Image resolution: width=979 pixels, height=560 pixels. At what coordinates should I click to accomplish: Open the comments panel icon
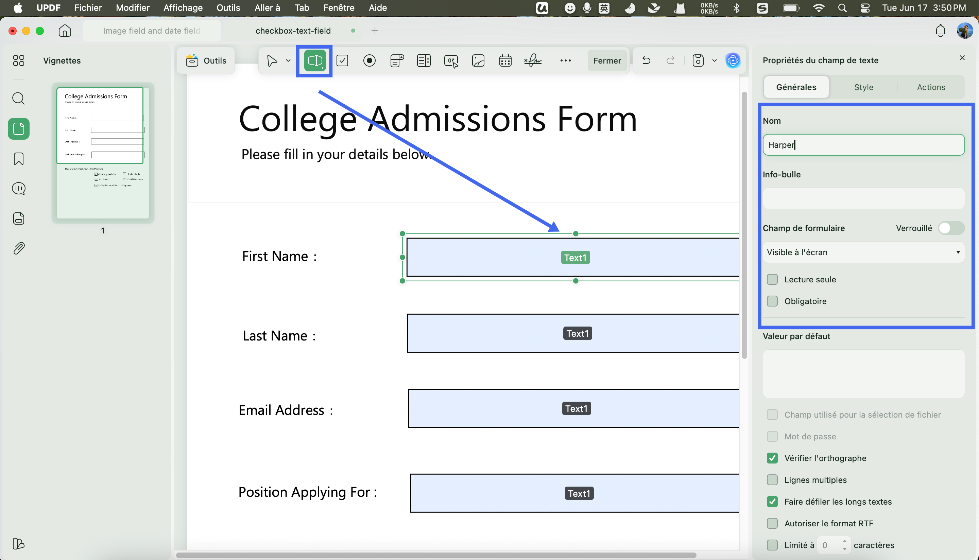18,189
